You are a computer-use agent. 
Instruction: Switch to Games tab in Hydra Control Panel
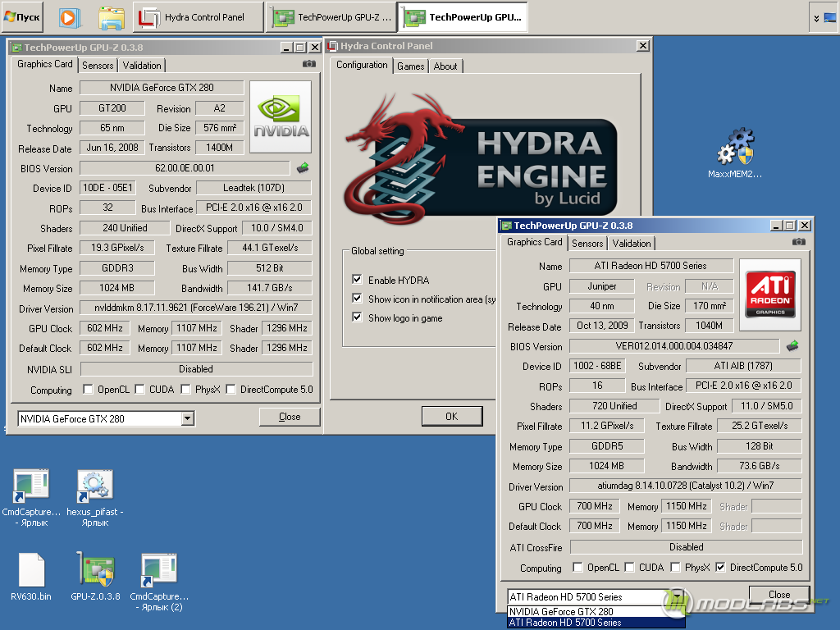(x=411, y=66)
